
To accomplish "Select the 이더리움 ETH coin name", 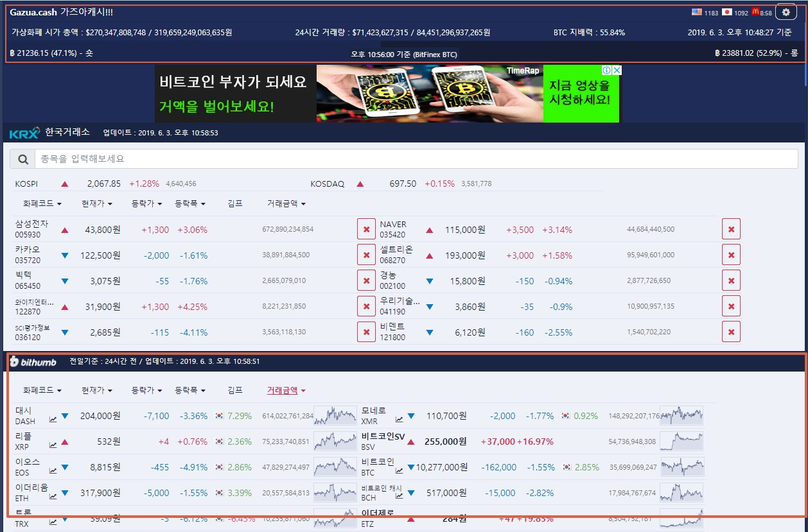I will [x=31, y=493].
